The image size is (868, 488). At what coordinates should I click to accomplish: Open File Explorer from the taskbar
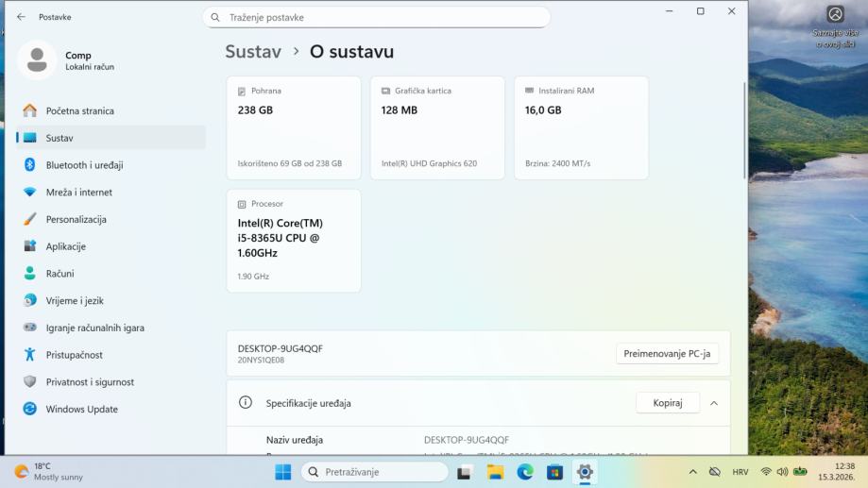coord(495,472)
